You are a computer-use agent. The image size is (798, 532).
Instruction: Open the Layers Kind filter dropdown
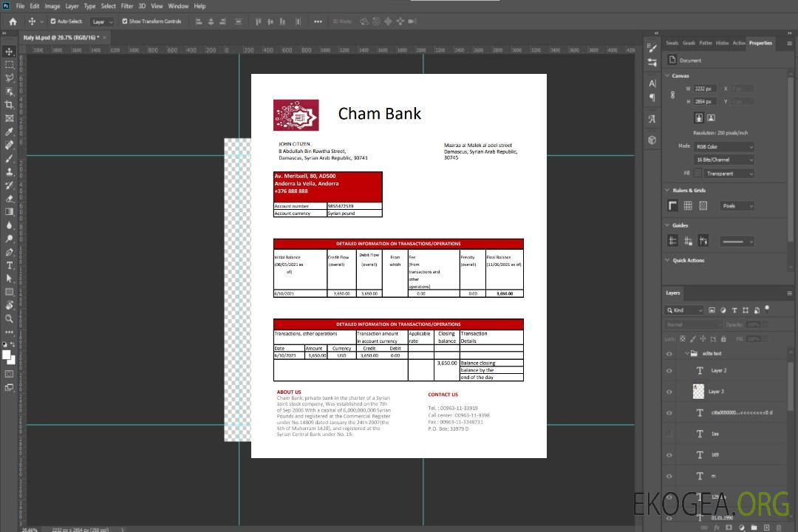click(x=684, y=310)
